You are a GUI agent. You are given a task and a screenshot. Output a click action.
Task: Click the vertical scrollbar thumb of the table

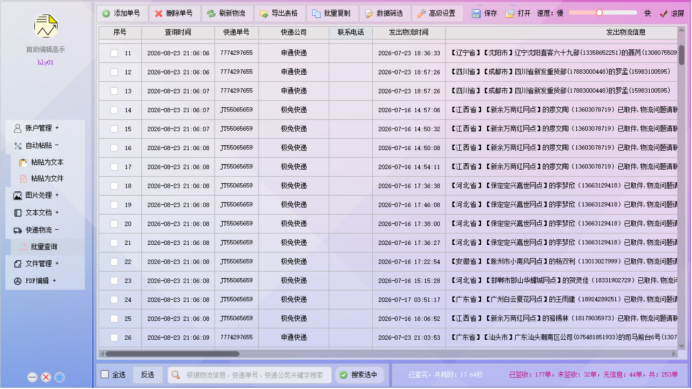pos(681,54)
